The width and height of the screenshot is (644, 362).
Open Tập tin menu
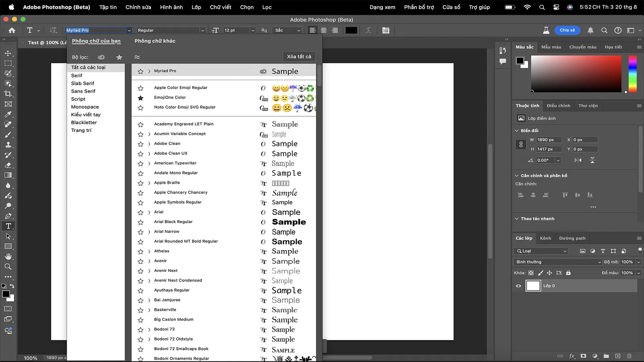pyautogui.click(x=108, y=7)
